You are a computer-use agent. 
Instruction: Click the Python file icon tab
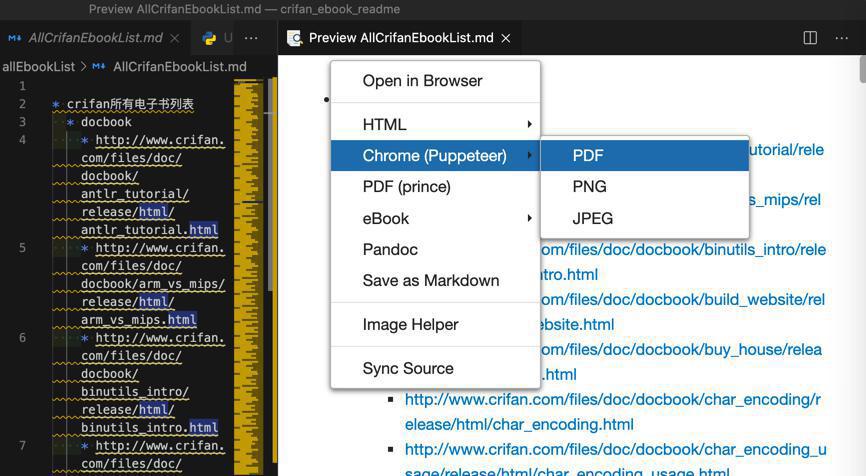(209, 38)
